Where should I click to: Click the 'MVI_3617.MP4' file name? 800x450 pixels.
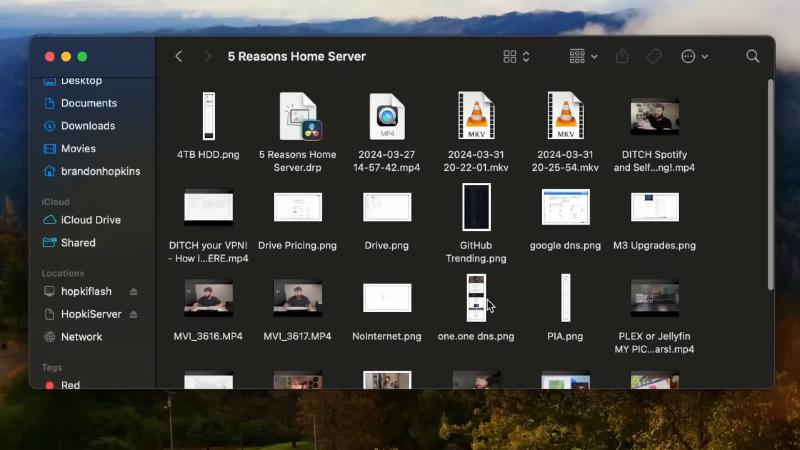297,336
